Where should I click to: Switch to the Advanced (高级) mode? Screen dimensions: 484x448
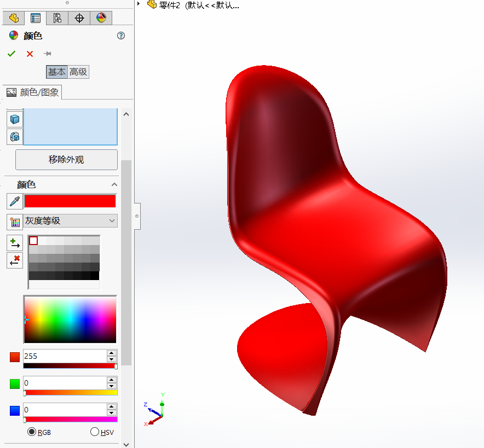click(78, 72)
